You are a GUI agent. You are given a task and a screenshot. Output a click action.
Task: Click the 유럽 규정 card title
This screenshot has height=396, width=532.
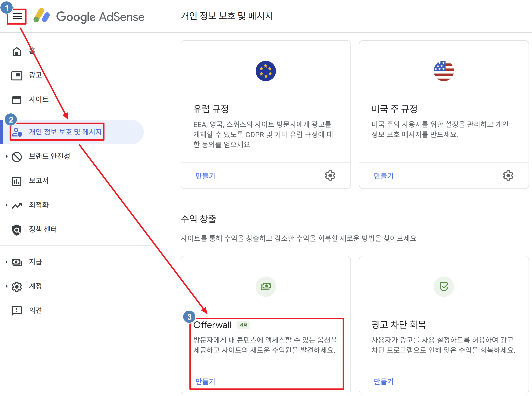point(211,109)
